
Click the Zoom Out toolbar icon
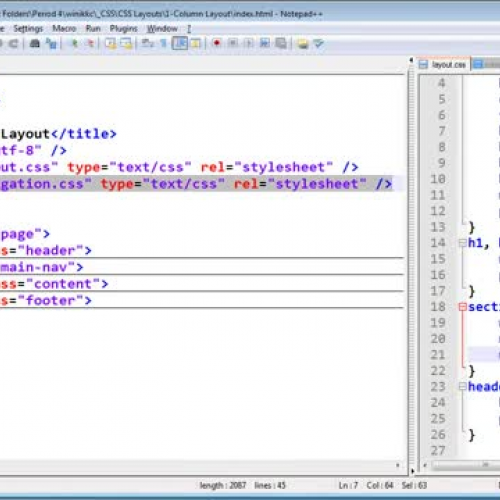[x=90, y=44]
